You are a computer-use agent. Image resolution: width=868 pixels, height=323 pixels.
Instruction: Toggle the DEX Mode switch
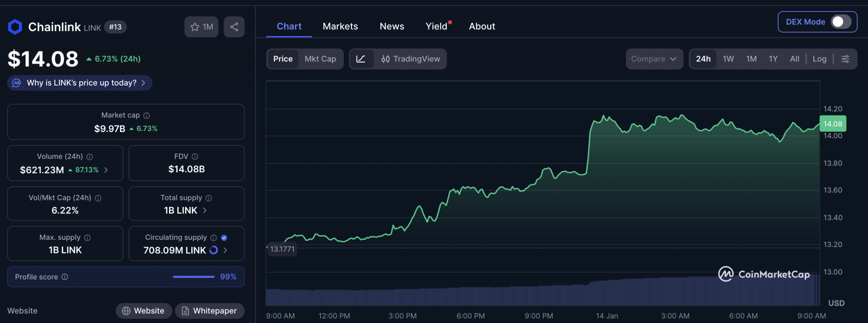[840, 22]
